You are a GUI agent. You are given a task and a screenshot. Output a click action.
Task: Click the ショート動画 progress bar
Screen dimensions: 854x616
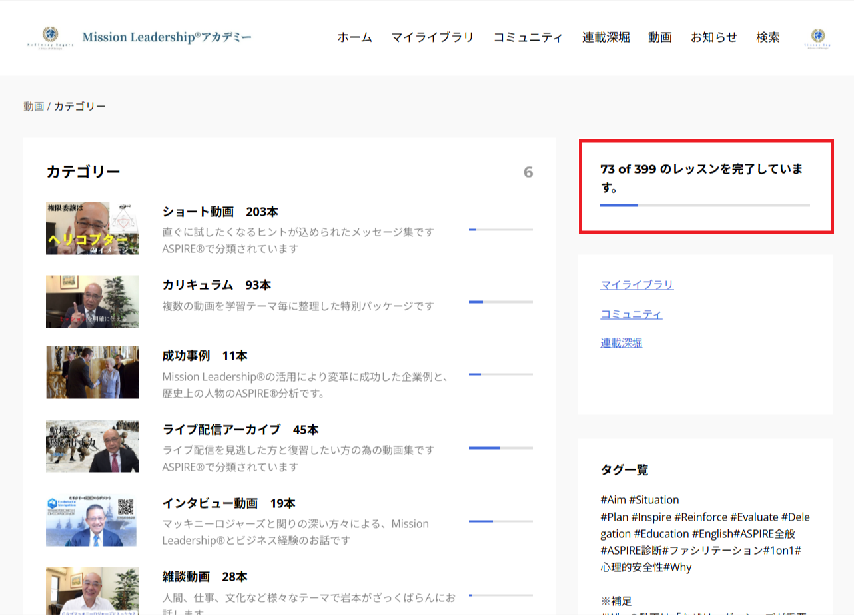(x=501, y=230)
